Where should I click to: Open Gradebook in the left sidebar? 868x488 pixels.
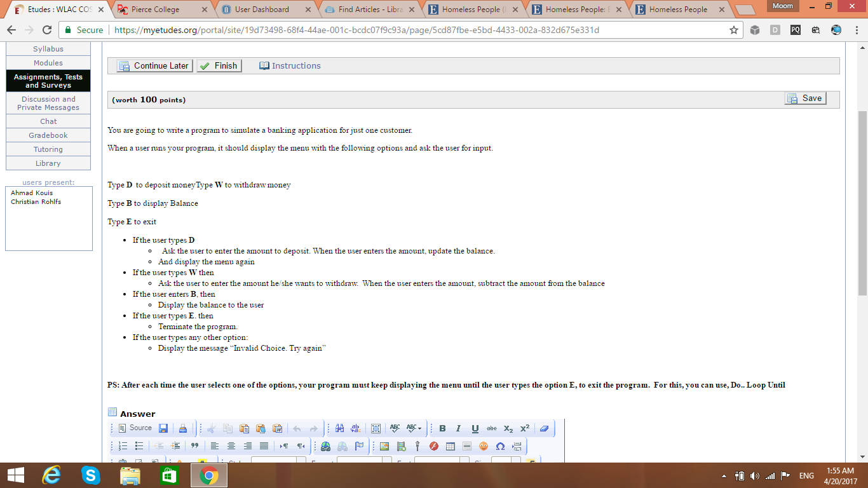point(48,135)
